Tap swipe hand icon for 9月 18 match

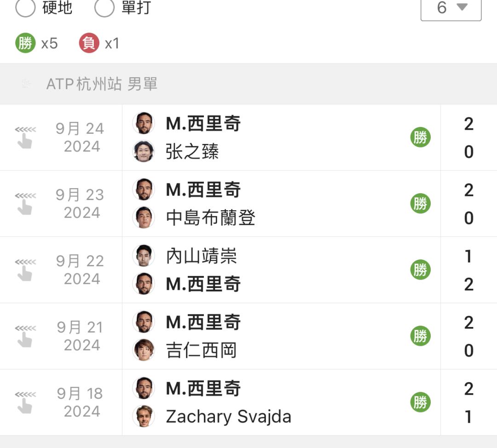[x=25, y=402]
